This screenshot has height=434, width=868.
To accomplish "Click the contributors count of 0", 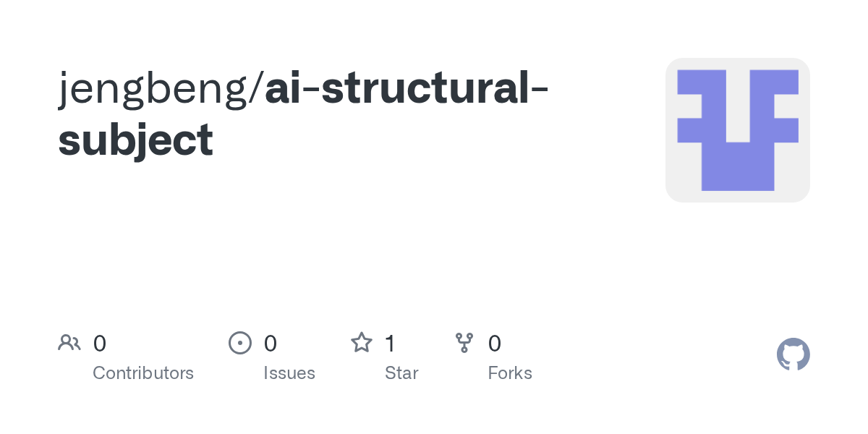I will (x=100, y=344).
